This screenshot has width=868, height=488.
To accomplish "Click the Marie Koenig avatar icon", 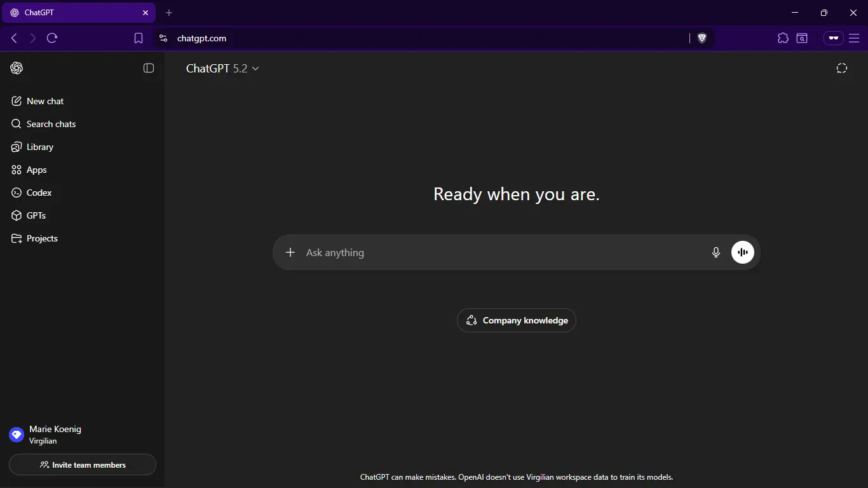I will [x=17, y=435].
